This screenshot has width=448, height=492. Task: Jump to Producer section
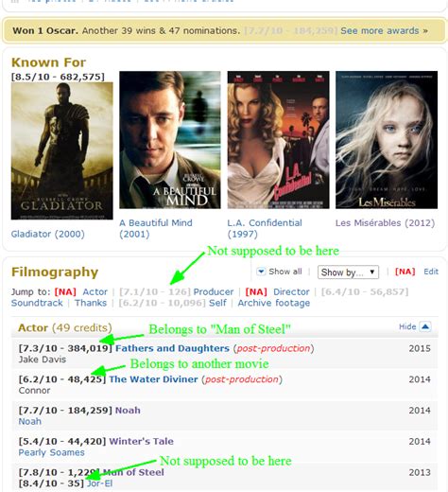[x=214, y=291]
